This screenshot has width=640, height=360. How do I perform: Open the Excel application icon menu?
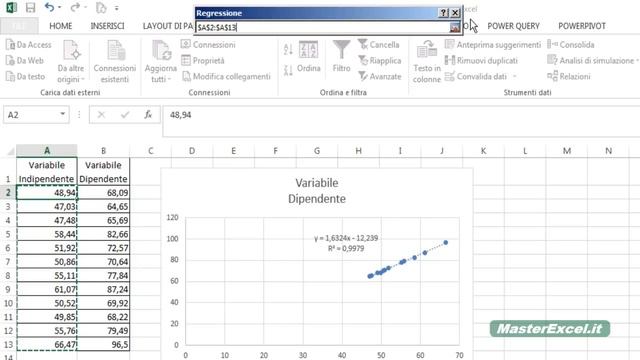click(x=11, y=7)
